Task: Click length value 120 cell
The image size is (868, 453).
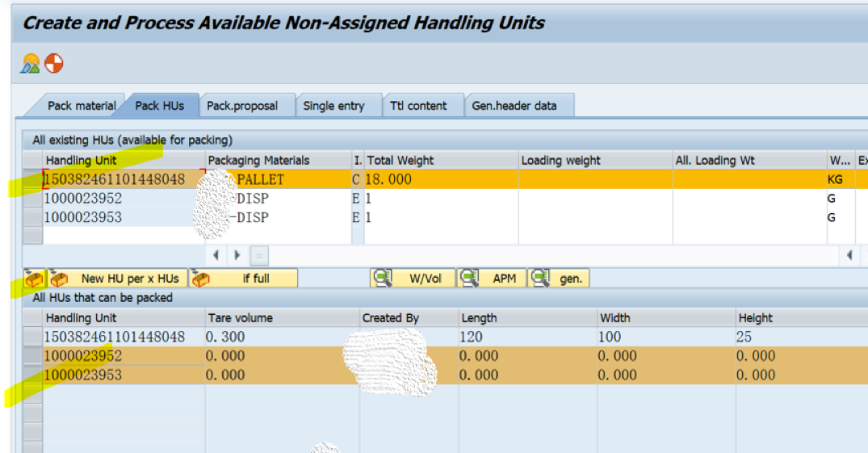Action: 527,337
